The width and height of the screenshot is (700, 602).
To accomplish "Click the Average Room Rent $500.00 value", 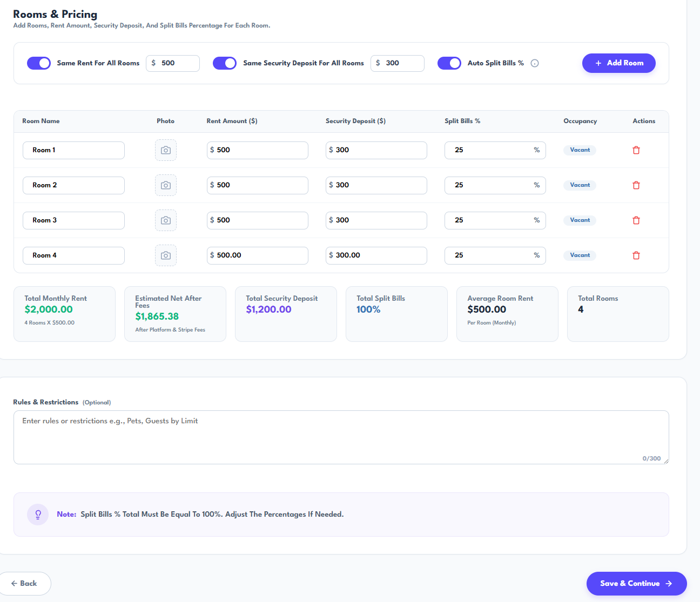I will (x=487, y=309).
